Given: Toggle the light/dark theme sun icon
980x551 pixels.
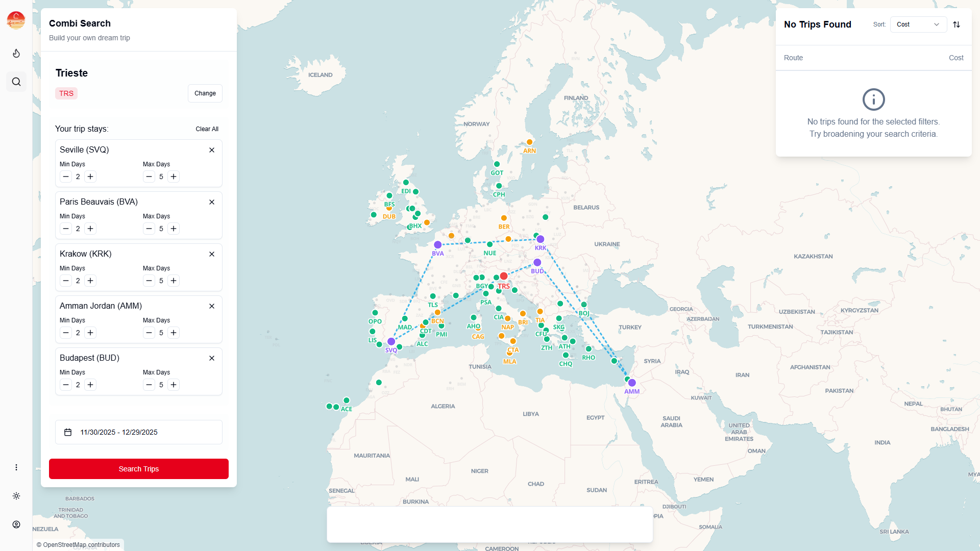Looking at the screenshot, I should 16,496.
